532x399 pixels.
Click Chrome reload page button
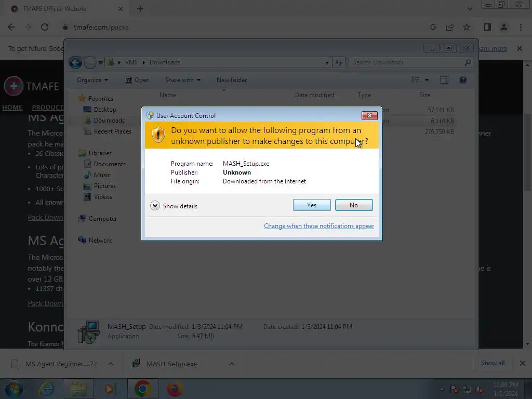tap(45, 27)
